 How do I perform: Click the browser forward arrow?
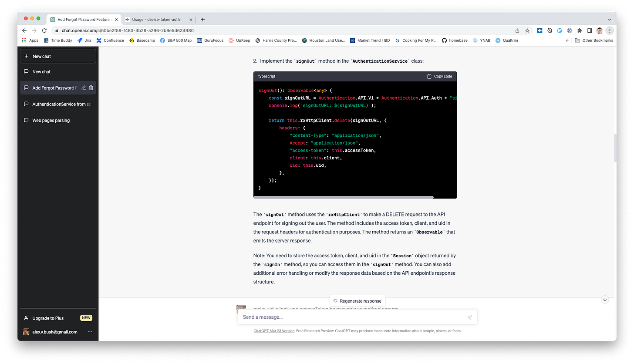coord(34,30)
